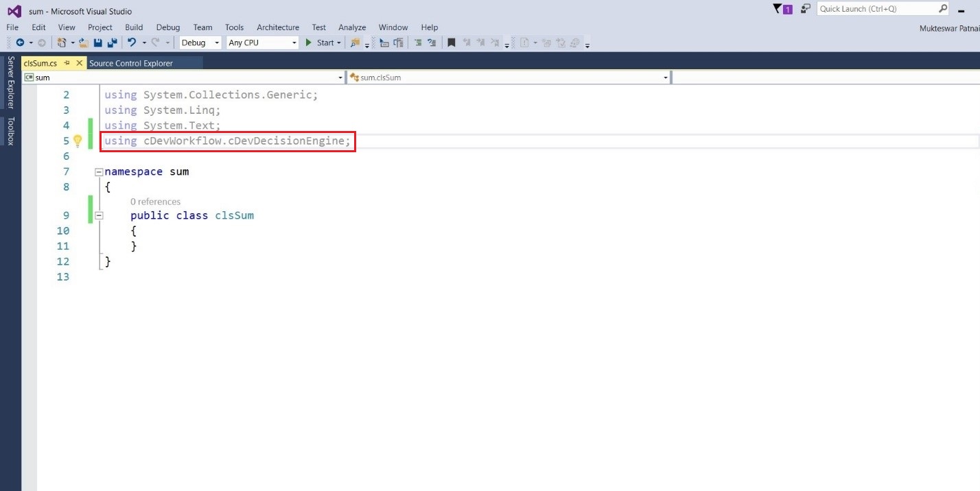Click the Save icon in the toolbar
This screenshot has width=980, height=491.
tap(98, 43)
